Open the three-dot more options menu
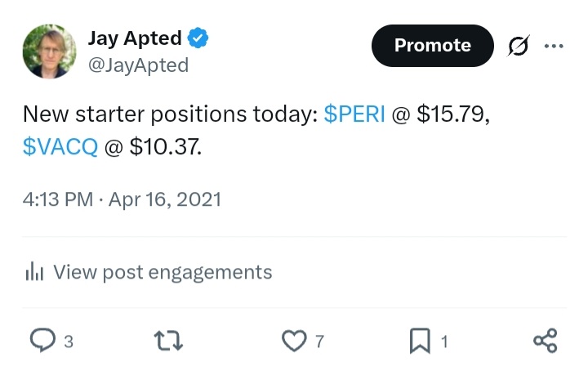This screenshot has width=588, height=371. coord(554,46)
